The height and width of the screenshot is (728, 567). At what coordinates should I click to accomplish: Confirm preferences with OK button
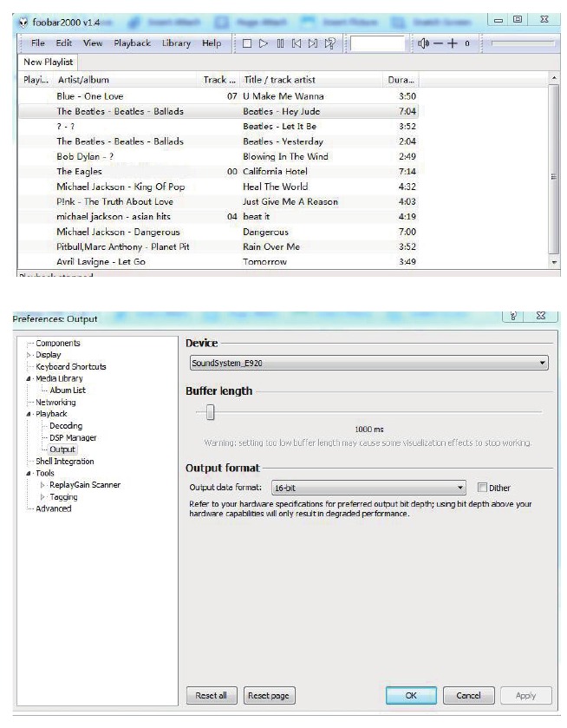click(411, 696)
